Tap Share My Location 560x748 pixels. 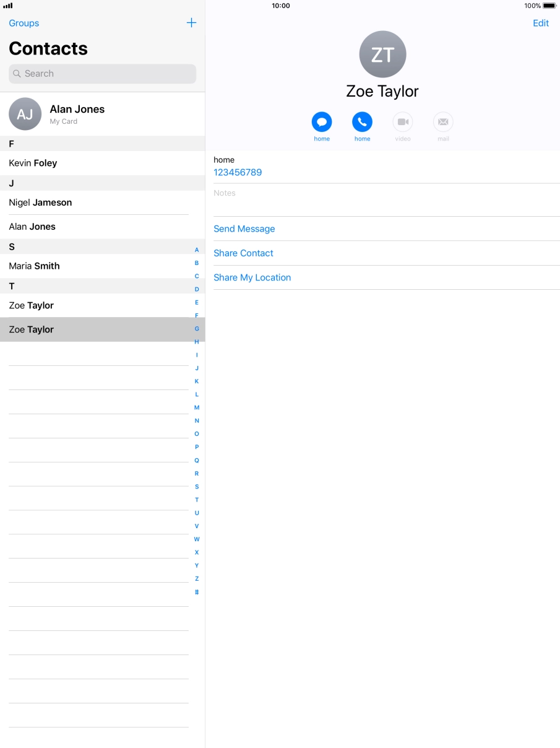click(x=252, y=277)
